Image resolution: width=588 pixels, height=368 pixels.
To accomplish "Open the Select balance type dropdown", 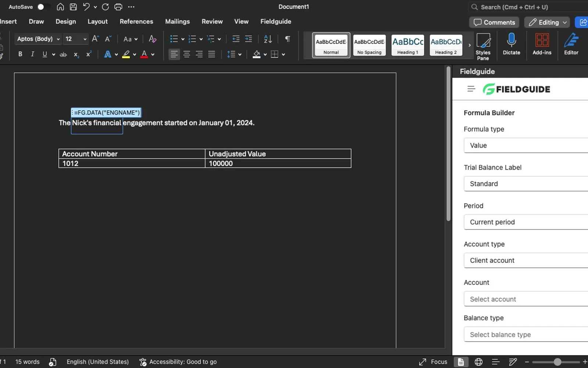I will 526,334.
